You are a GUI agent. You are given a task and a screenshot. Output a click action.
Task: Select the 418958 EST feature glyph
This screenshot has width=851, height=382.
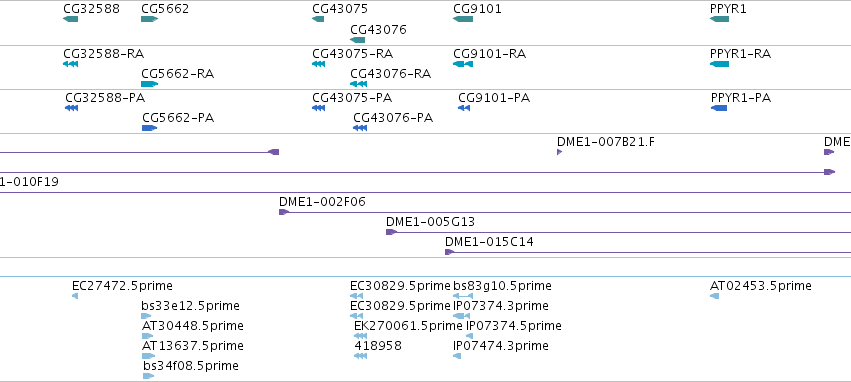[360, 356]
